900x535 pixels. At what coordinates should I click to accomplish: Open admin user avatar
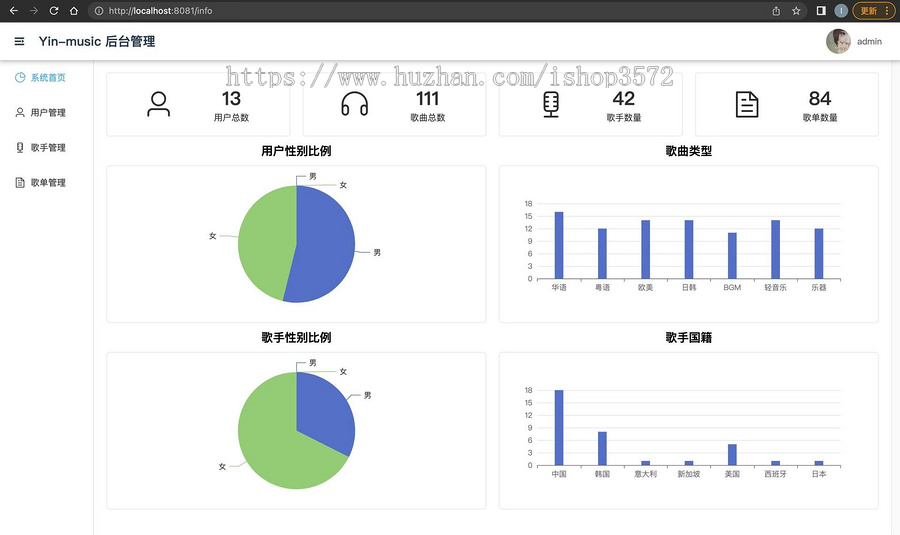(838, 41)
